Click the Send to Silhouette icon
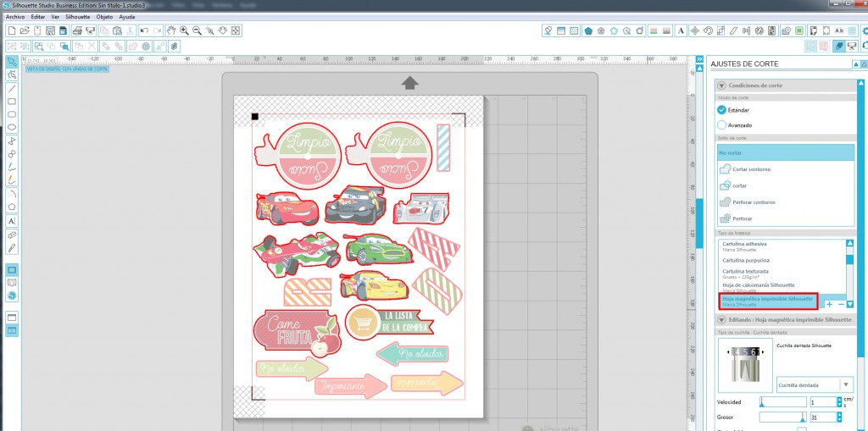868x431 pixels. 90,30
